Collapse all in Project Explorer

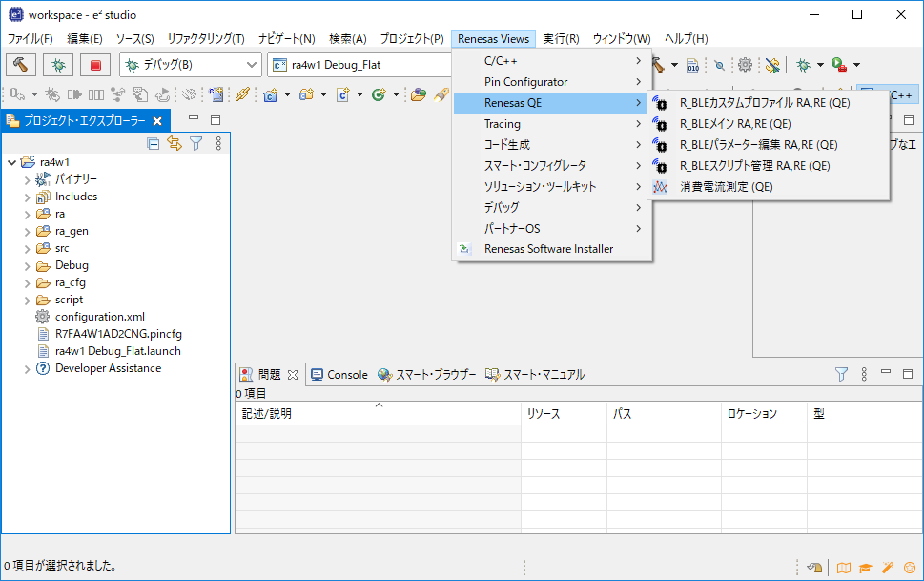(x=154, y=143)
